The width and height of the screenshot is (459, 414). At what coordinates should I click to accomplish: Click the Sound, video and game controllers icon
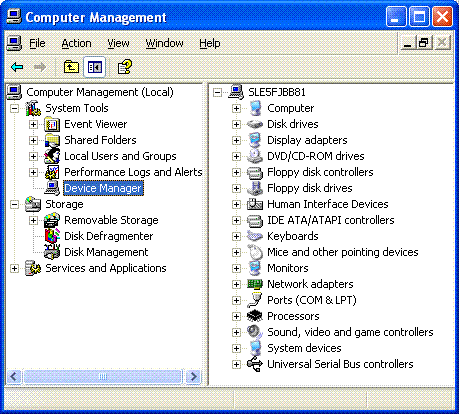tap(255, 332)
